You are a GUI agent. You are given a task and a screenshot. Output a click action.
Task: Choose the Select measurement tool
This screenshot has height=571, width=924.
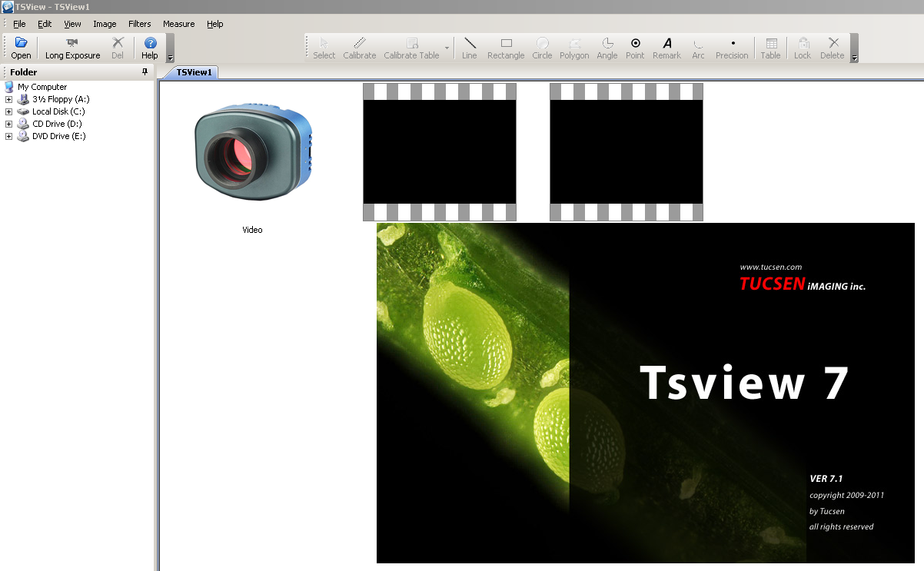point(324,48)
